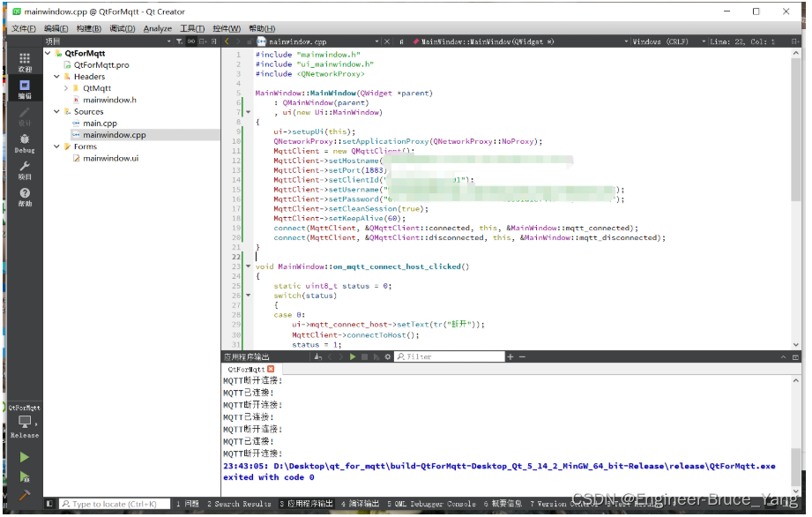Open the Help (帮助) mode
Image resolution: width=812 pixels, height=517 pixels.
pos(25,197)
